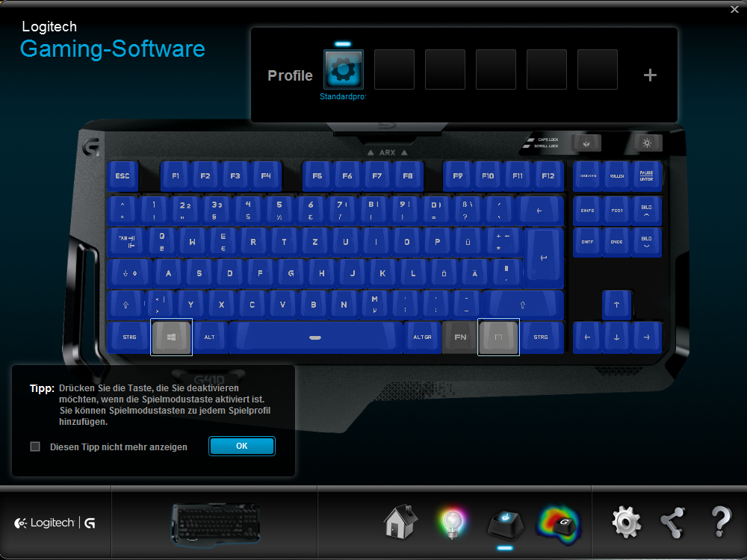Click the FN key on the keyboard
This screenshot has width=747, height=560.
[x=460, y=337]
